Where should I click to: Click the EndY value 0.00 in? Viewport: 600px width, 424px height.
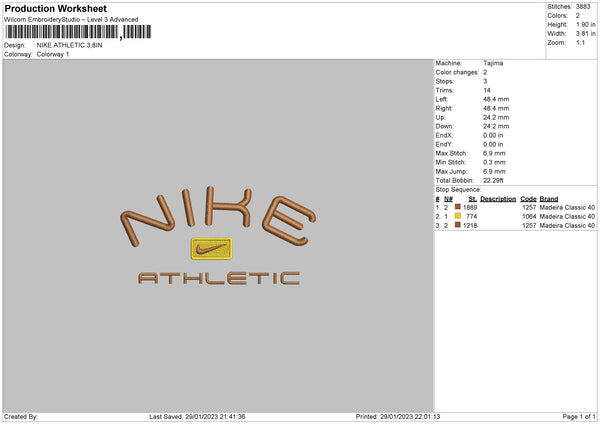[x=493, y=144]
